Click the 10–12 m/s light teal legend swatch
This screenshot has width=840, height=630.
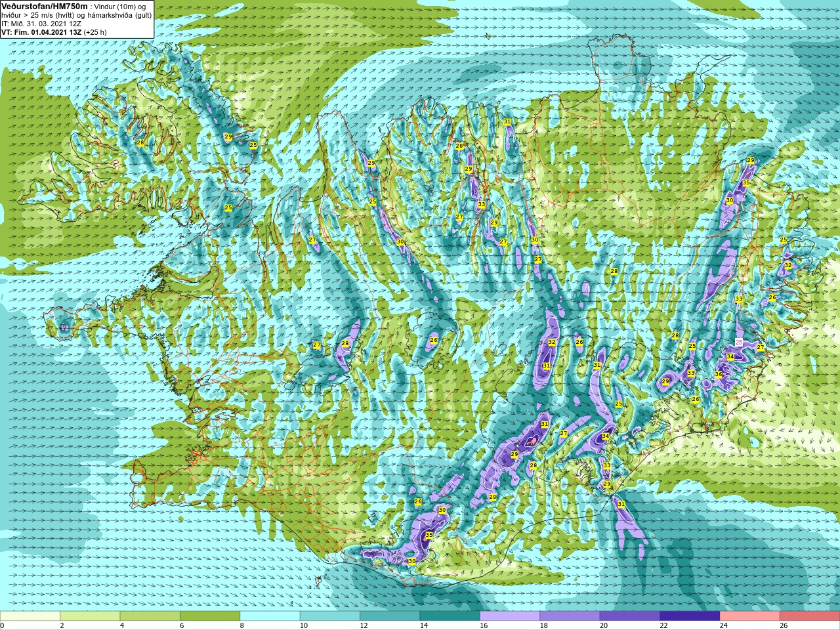tap(330, 616)
